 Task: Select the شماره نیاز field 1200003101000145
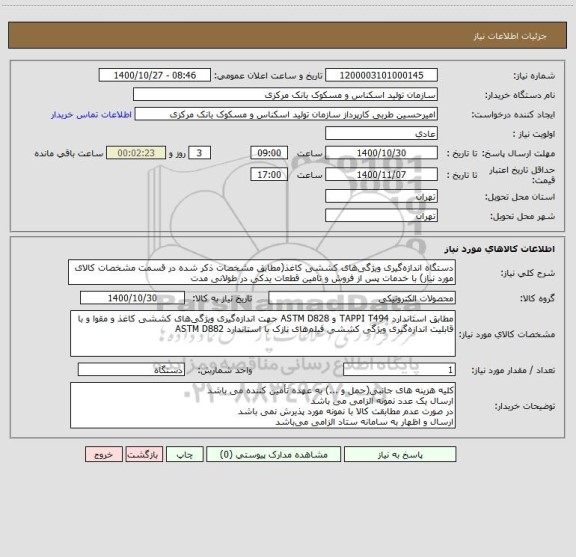click(381, 75)
